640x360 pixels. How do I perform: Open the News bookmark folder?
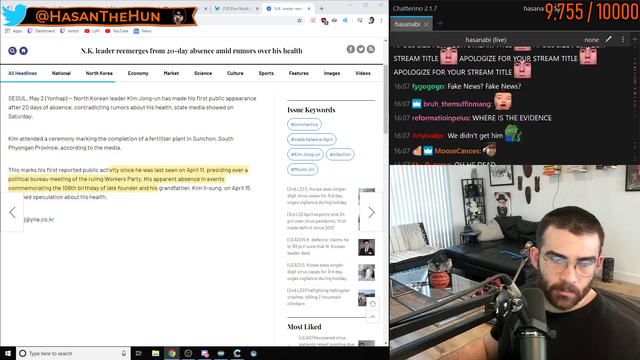click(142, 31)
